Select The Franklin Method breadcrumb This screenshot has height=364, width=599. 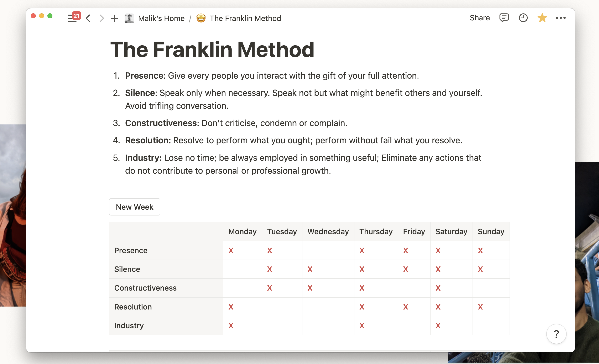coord(245,19)
